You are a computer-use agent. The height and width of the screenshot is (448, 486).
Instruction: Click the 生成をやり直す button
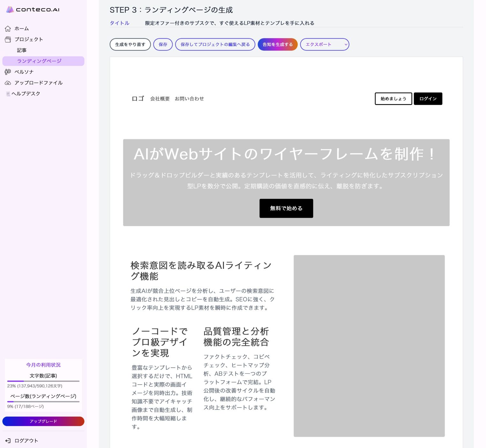(x=130, y=44)
